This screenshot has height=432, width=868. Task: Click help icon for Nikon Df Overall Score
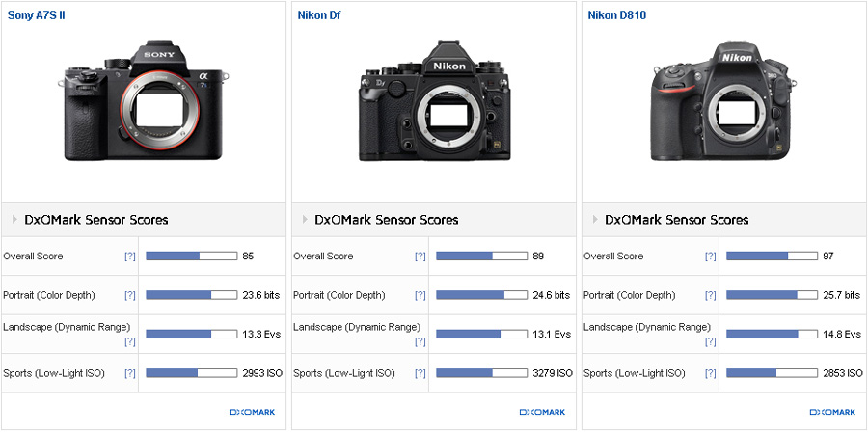click(420, 256)
